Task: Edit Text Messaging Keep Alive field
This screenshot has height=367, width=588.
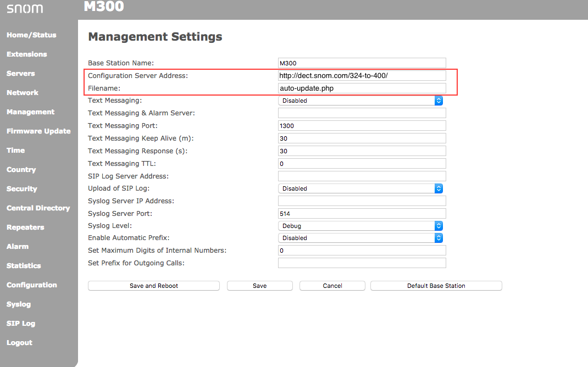Action: coord(362,138)
